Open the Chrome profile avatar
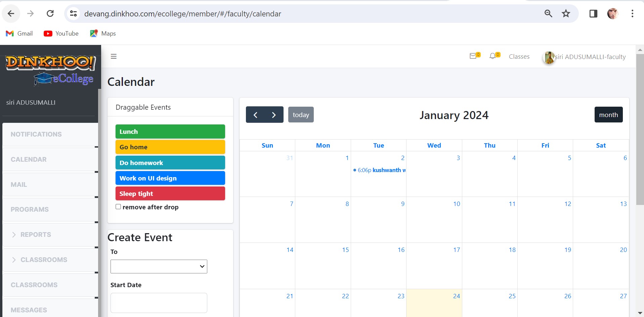 (x=613, y=14)
